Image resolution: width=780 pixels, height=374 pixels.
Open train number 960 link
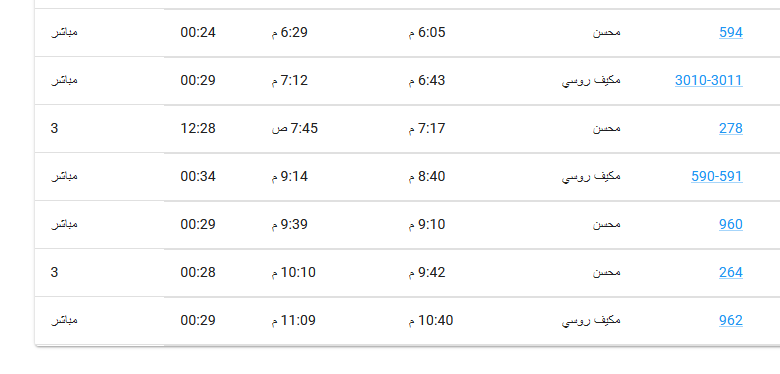(731, 224)
